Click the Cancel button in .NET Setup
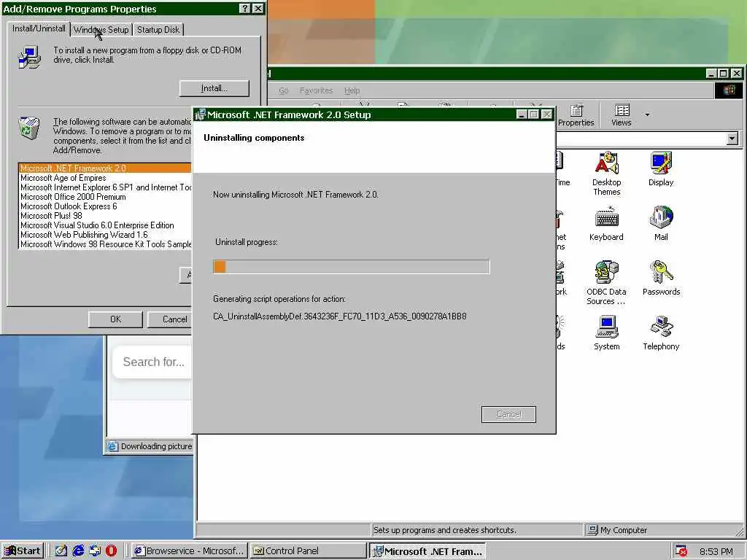 click(508, 414)
